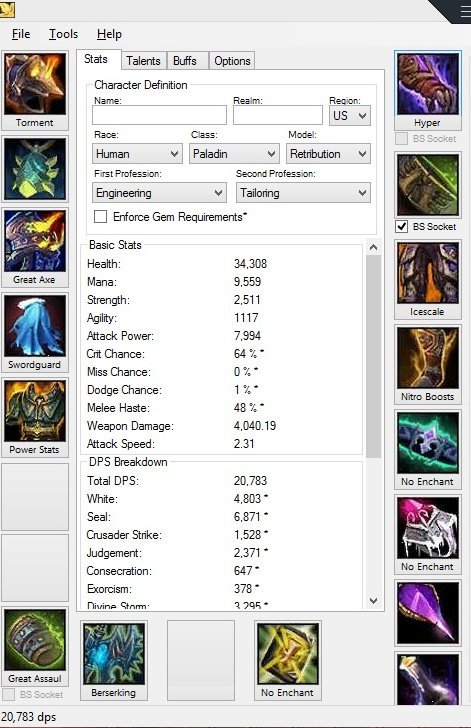Image resolution: width=471 pixels, height=728 pixels.
Task: Select the main hand weapon with Berserking
Action: click(114, 660)
